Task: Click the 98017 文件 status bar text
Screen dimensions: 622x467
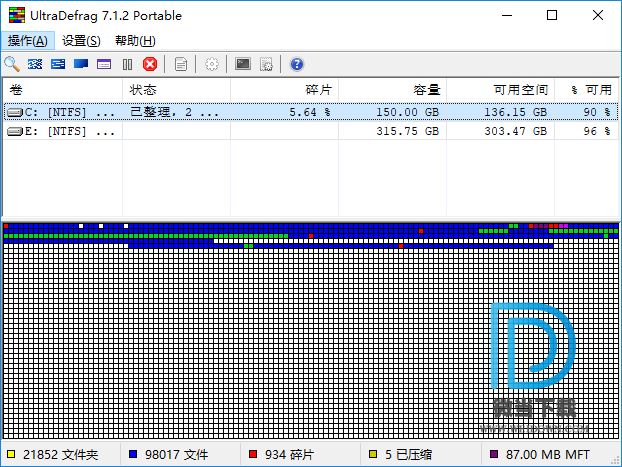Action: click(177, 454)
